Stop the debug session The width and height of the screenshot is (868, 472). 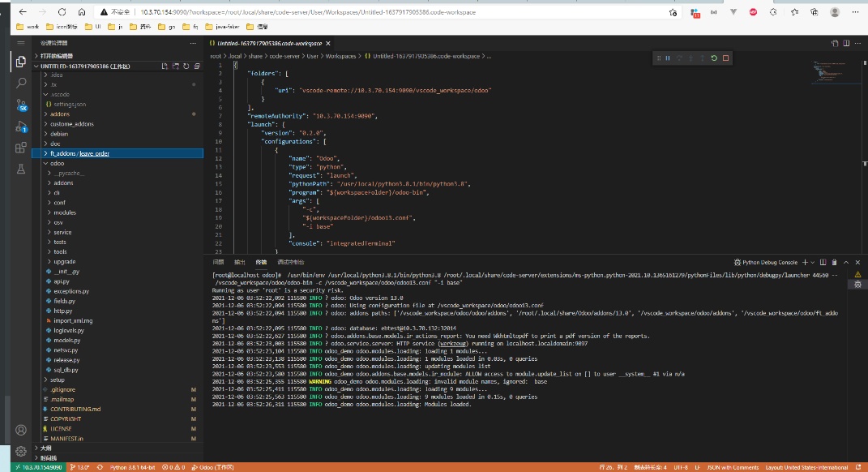[725, 58]
